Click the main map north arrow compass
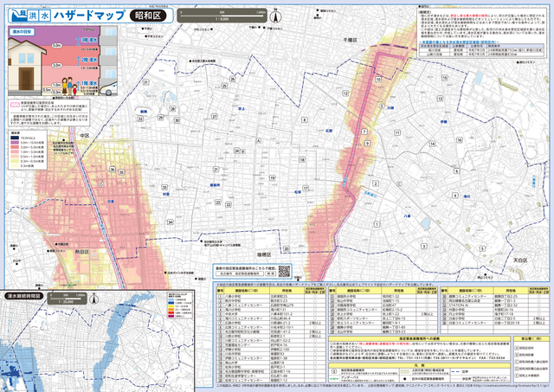This screenshot has width=554, height=392. tap(275, 16)
